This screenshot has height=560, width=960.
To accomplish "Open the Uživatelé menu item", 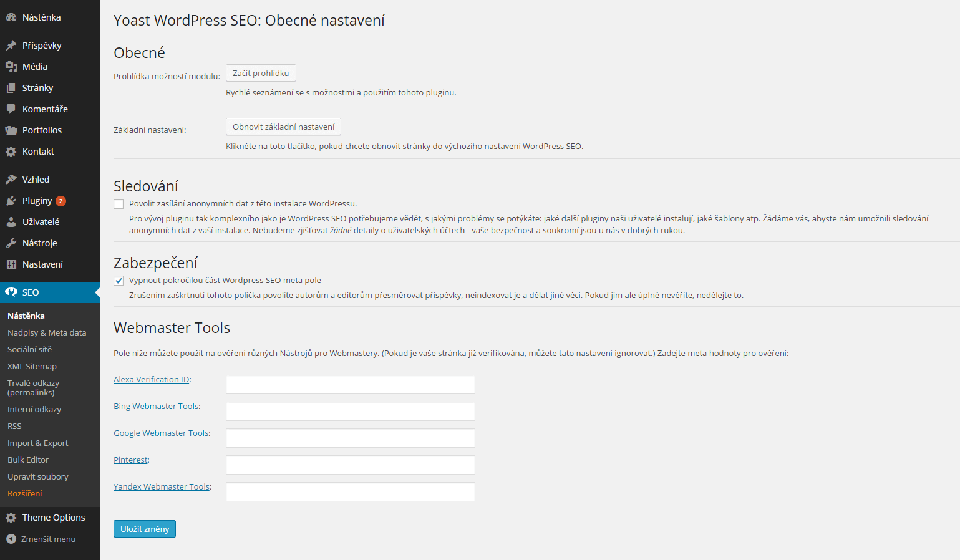I will click(50, 222).
